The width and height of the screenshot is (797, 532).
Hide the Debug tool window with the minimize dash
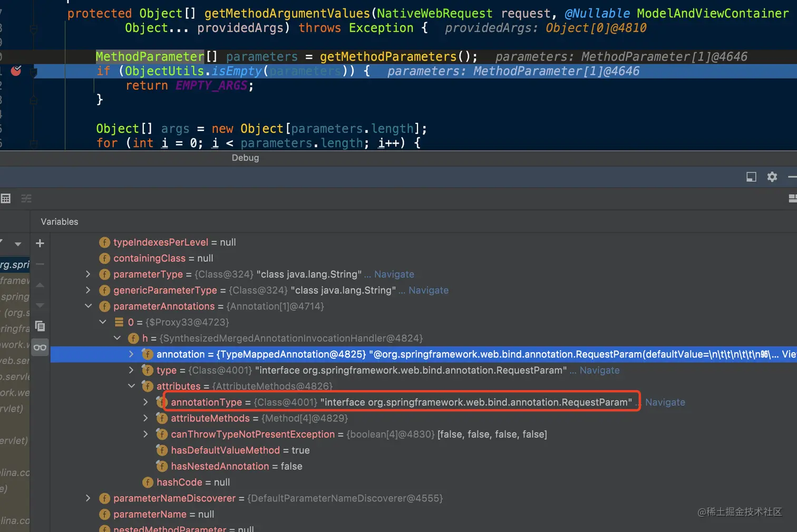(792, 177)
